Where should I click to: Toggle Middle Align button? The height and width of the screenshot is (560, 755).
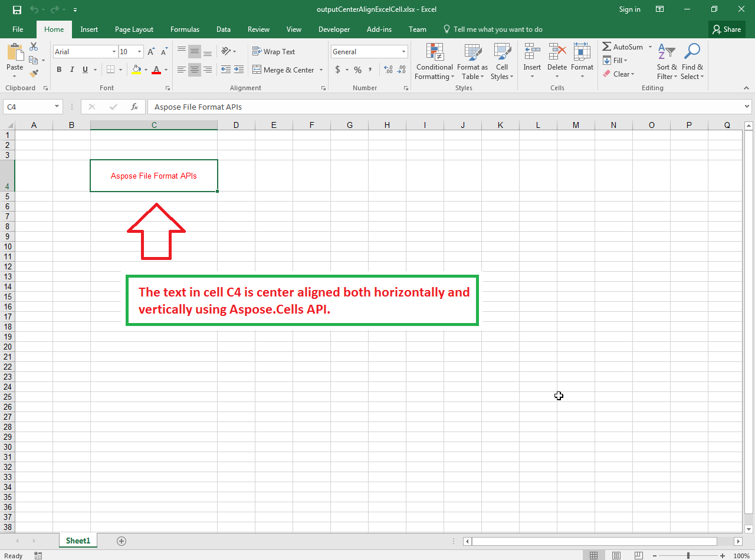(x=194, y=52)
